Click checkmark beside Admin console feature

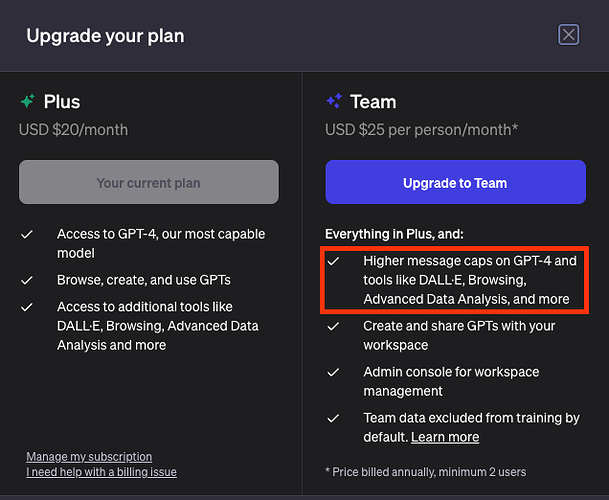point(334,372)
